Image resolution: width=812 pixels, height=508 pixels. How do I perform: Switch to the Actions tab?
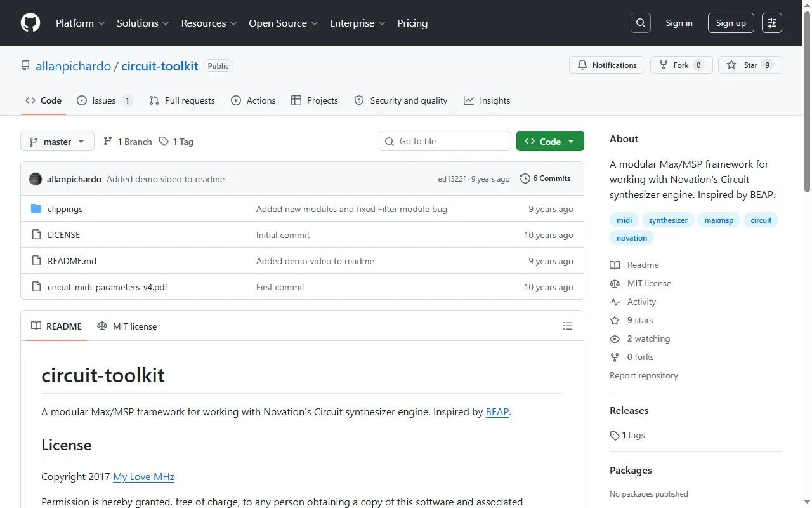pos(253,100)
